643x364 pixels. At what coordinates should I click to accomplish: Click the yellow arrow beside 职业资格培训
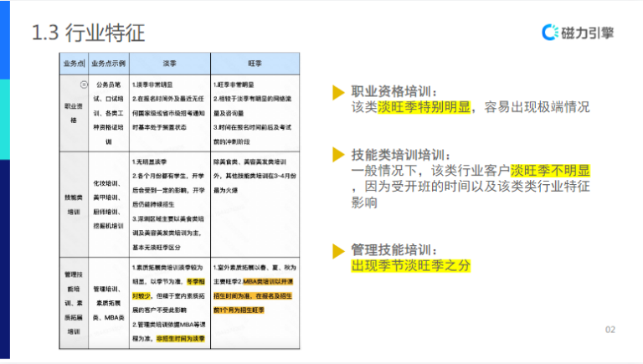click(338, 92)
